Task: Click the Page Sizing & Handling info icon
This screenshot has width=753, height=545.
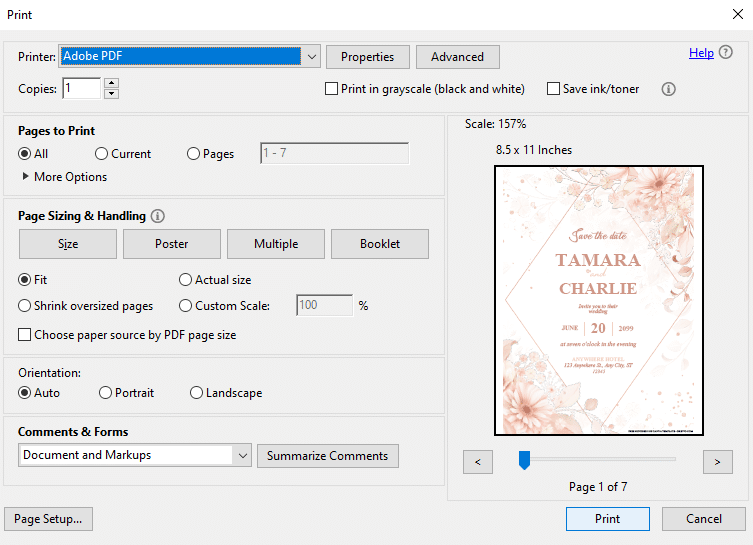Action: tap(158, 216)
